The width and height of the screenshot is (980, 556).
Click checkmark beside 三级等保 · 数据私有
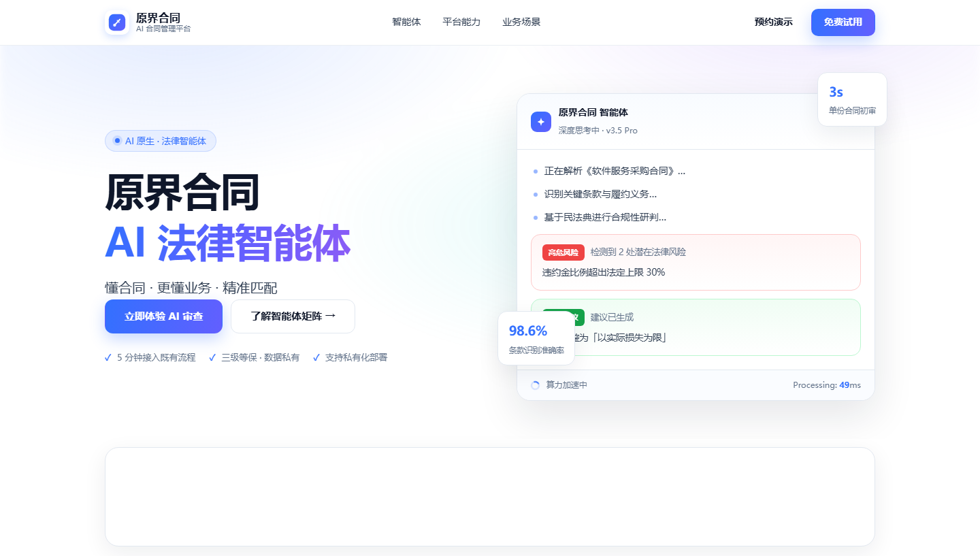click(212, 357)
